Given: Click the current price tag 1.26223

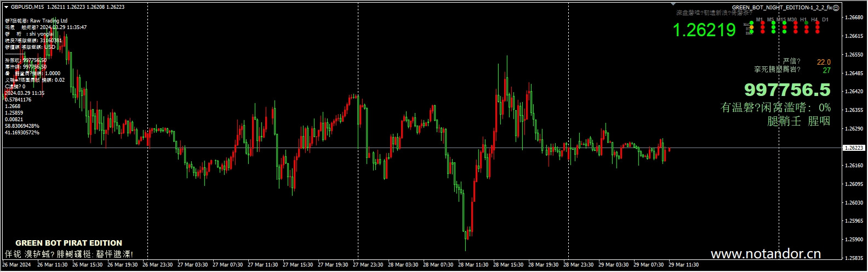Looking at the screenshot, I should coord(854,148).
